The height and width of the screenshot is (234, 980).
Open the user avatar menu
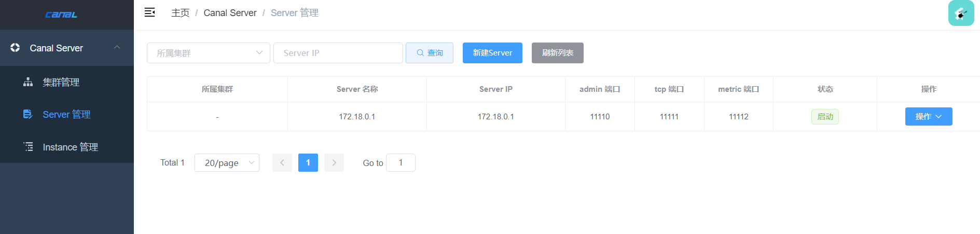[x=961, y=13]
